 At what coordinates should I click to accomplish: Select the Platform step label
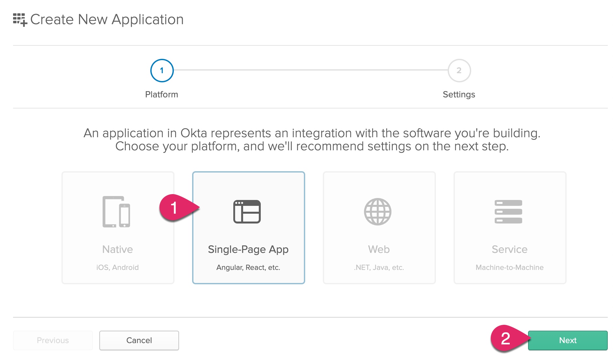pyautogui.click(x=162, y=94)
